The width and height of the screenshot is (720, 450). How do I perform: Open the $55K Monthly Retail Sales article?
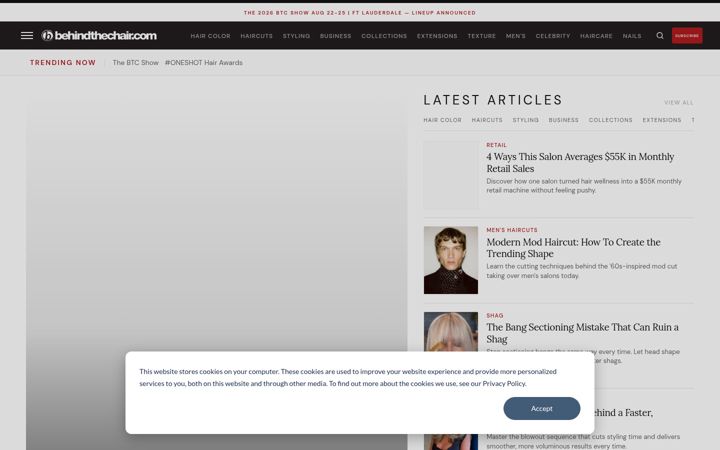(580, 163)
